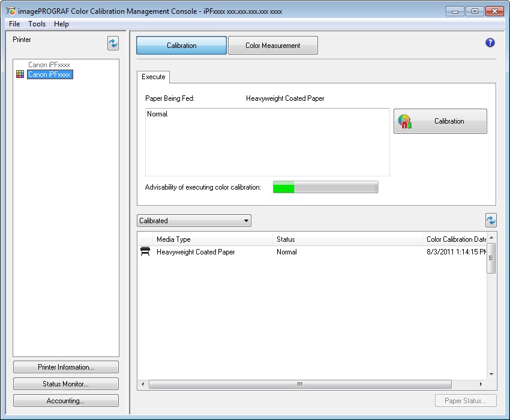Select the Execute tab

(x=153, y=77)
